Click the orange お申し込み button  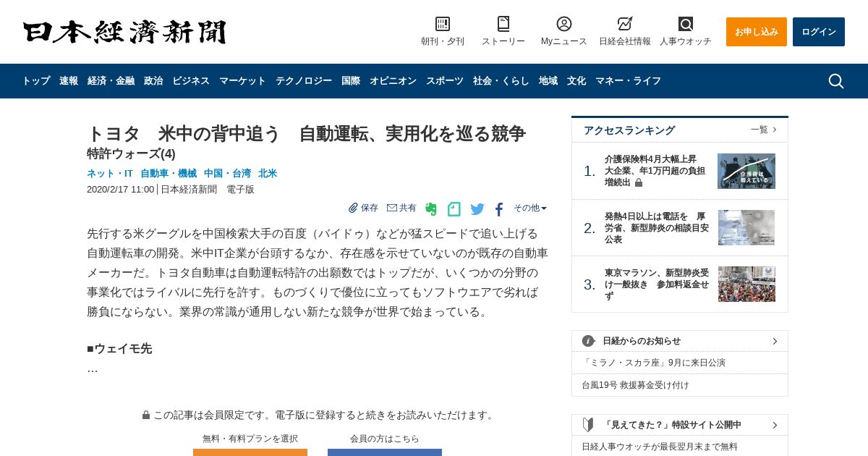tap(757, 32)
